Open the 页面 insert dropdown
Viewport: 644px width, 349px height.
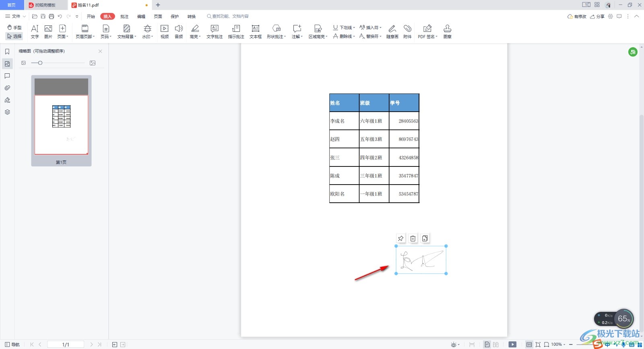(x=62, y=31)
